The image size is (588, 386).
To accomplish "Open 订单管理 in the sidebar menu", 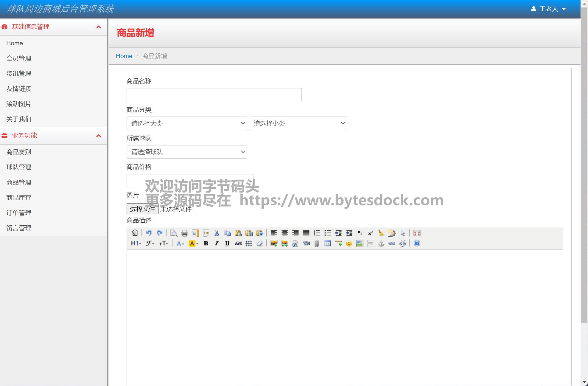I will [x=19, y=213].
